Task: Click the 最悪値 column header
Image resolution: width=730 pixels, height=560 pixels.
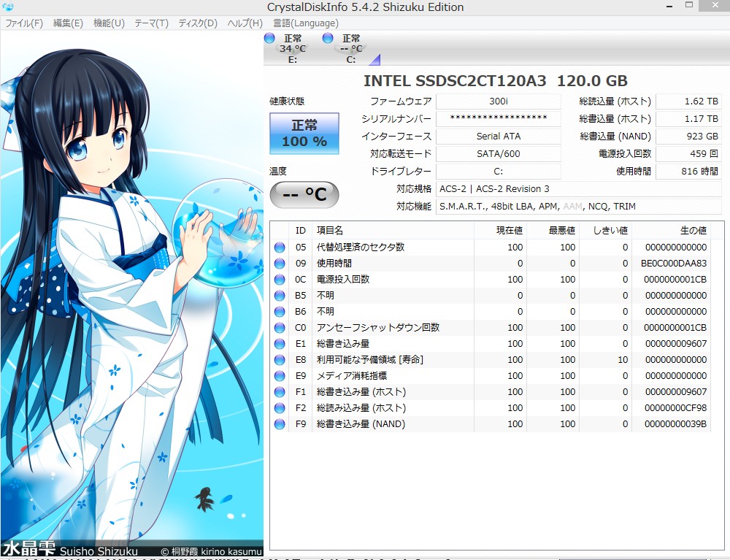Action: [553, 231]
